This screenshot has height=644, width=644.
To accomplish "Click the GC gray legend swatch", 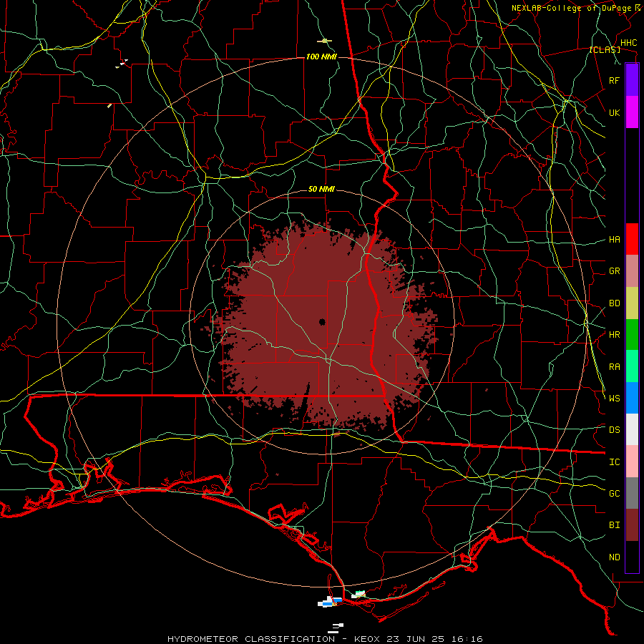I will pos(632,493).
